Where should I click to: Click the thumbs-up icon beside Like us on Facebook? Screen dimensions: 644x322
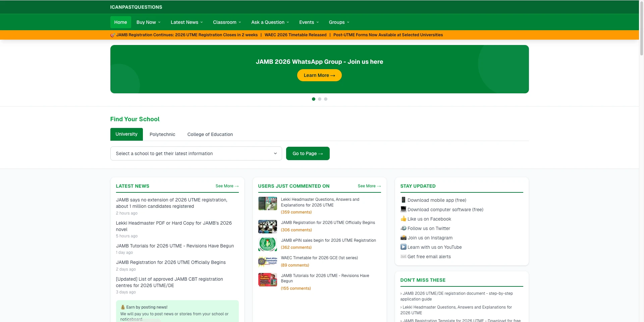click(403, 219)
